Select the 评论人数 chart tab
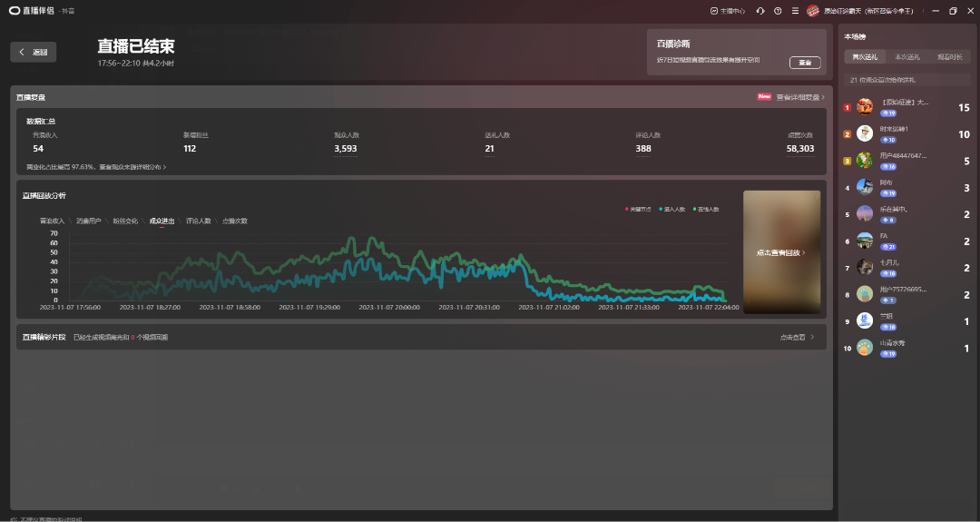 (198, 221)
